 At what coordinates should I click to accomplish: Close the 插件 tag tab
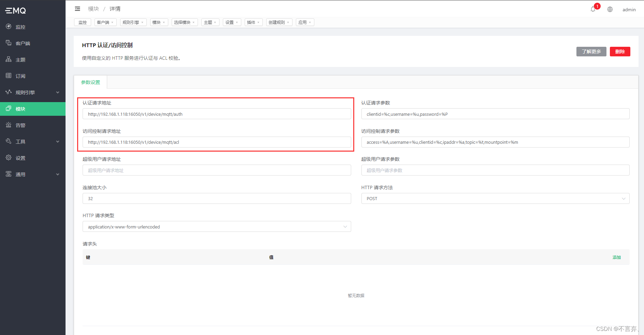click(x=258, y=23)
